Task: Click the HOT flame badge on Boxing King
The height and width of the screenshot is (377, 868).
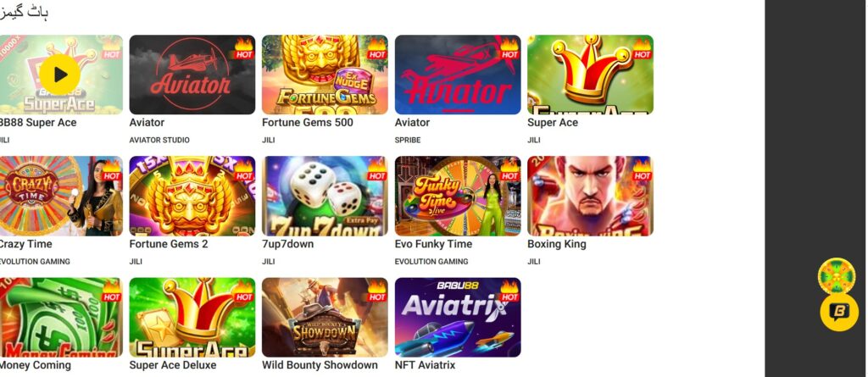Action: pos(643,169)
